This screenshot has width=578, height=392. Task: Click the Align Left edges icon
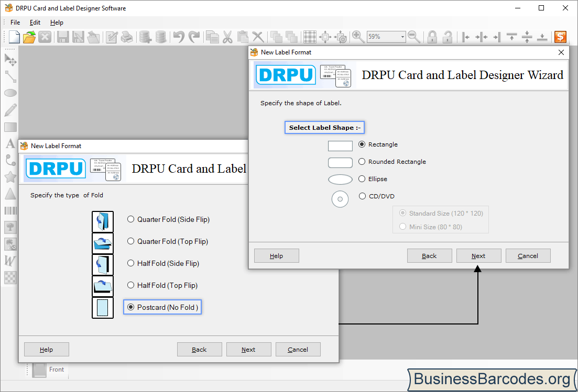point(466,37)
